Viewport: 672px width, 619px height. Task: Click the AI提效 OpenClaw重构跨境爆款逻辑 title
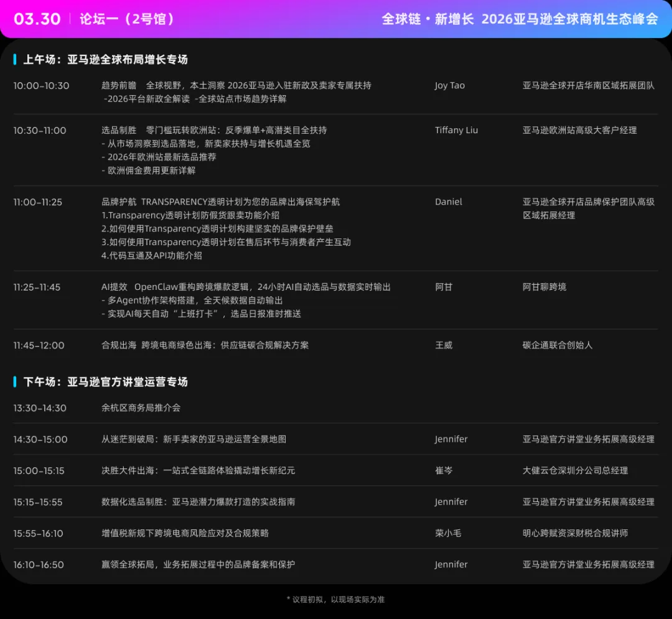pyautogui.click(x=246, y=287)
